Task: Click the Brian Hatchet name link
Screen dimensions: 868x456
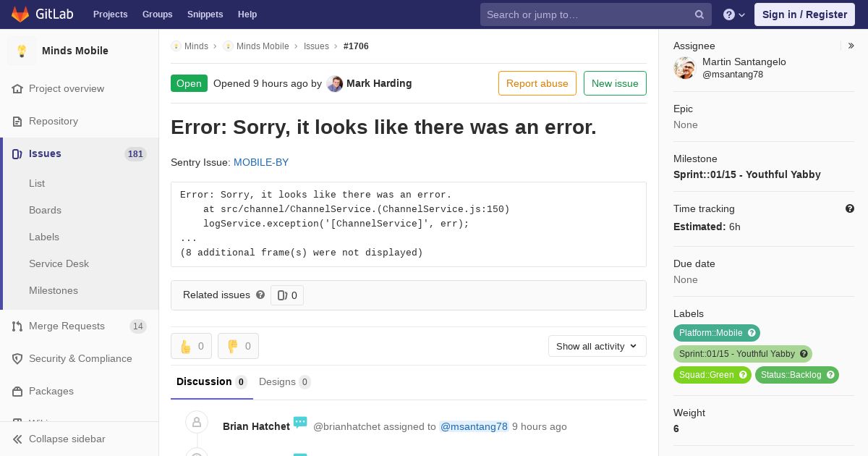Action: pyautogui.click(x=256, y=426)
